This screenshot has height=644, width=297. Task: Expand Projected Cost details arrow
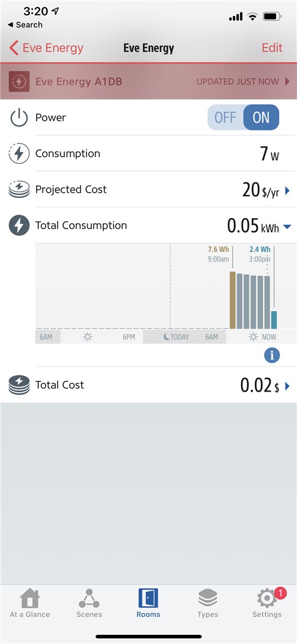[287, 191]
